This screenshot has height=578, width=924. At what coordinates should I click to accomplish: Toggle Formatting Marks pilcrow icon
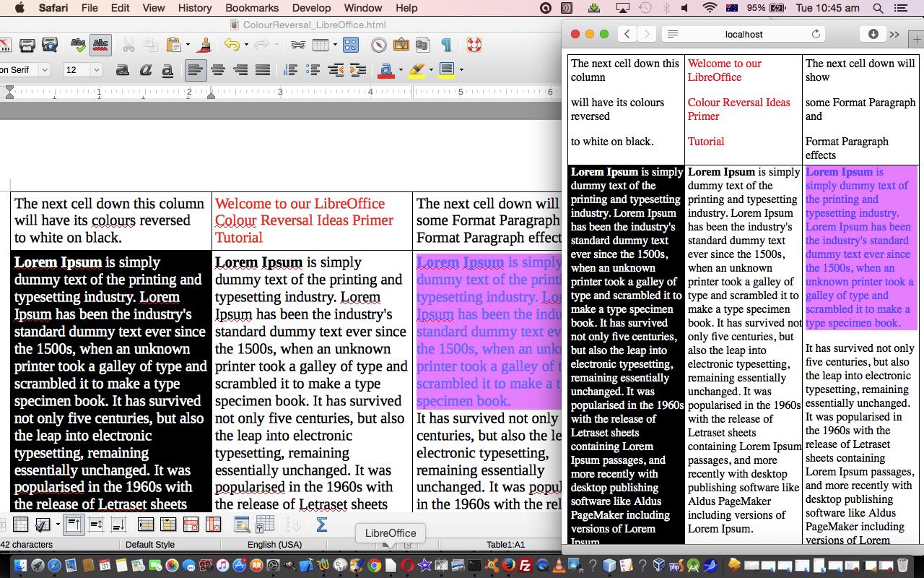click(x=445, y=46)
